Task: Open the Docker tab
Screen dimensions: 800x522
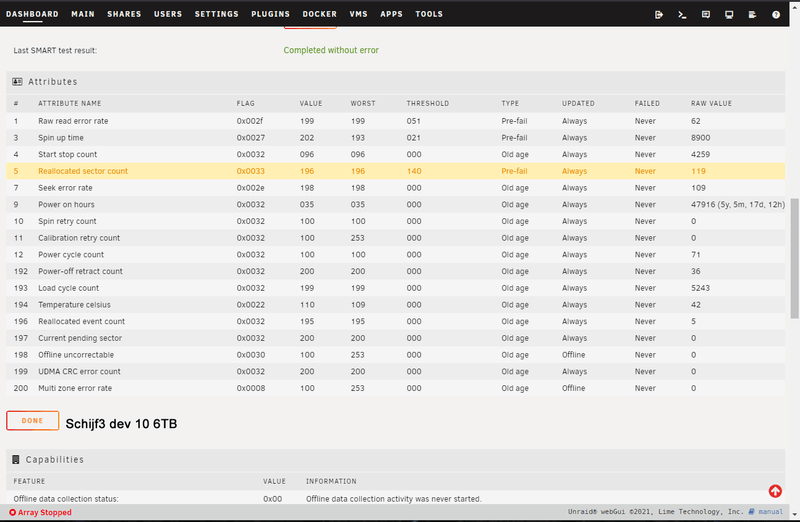Action: coord(319,14)
